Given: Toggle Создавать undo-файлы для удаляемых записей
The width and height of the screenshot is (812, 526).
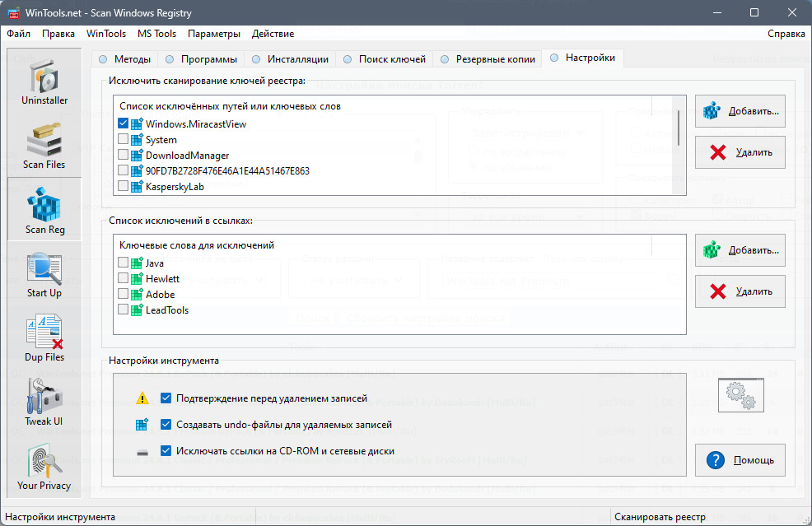Looking at the screenshot, I should [166, 424].
